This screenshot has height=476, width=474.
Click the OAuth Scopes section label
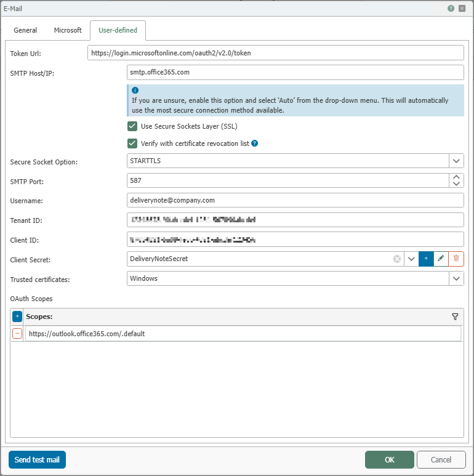(x=31, y=299)
